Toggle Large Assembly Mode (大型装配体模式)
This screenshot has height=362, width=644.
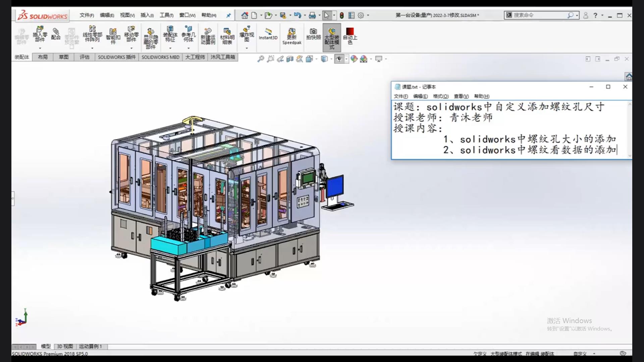332,38
